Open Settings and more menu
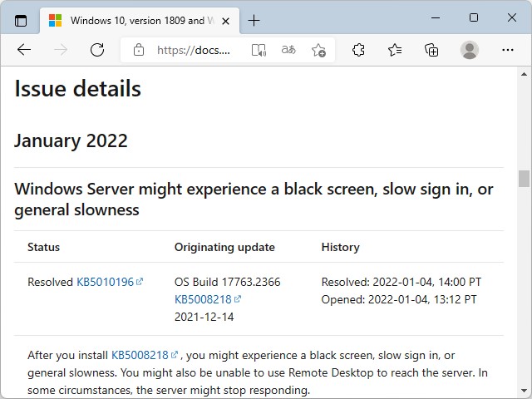The width and height of the screenshot is (532, 399). [508, 50]
